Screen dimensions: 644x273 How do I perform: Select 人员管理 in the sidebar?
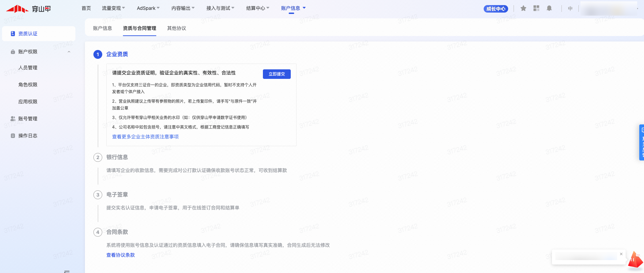point(28,68)
